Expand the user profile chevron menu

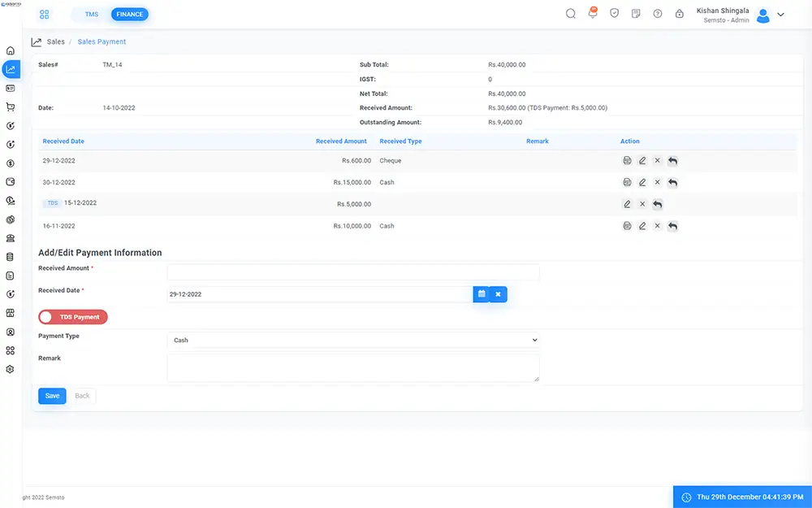(x=780, y=15)
